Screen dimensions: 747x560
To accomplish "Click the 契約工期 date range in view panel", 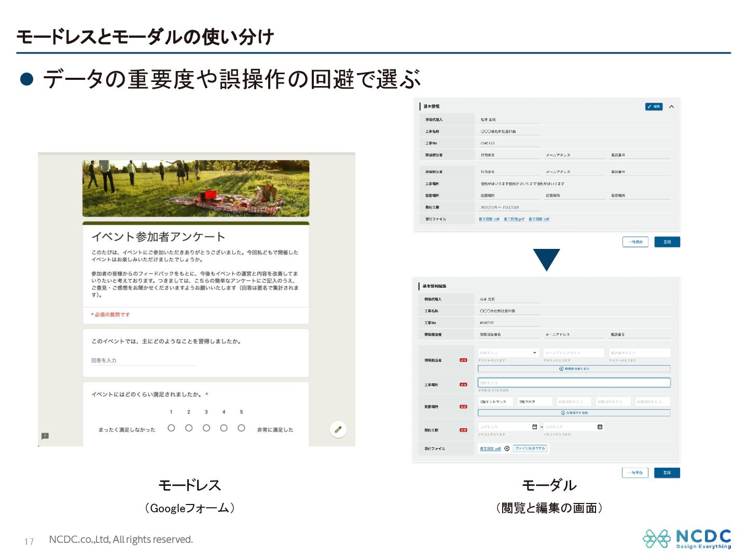I will 500,207.
